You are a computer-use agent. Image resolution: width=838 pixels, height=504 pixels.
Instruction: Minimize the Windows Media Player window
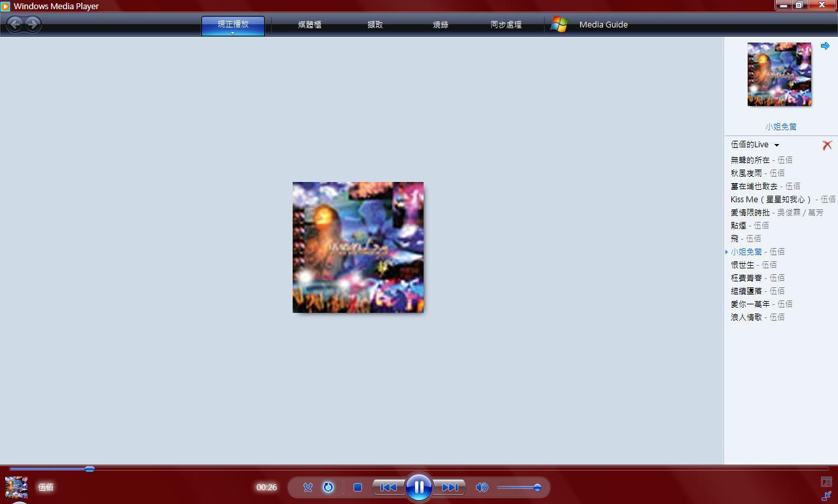click(x=784, y=5)
